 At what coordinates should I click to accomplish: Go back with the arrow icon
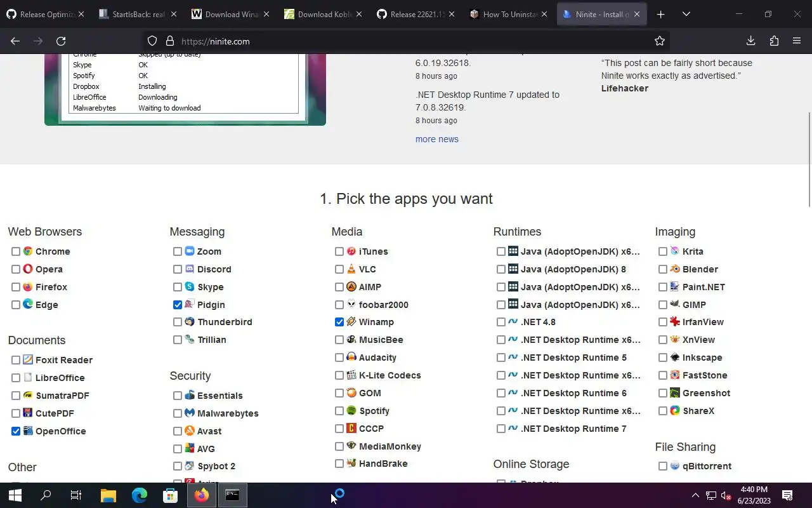(x=15, y=41)
